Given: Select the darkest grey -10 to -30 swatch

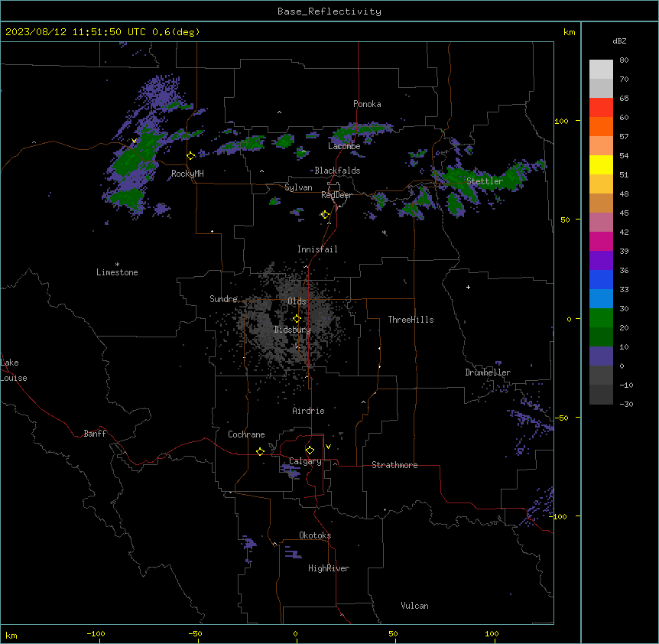Looking at the screenshot, I should [x=601, y=395].
